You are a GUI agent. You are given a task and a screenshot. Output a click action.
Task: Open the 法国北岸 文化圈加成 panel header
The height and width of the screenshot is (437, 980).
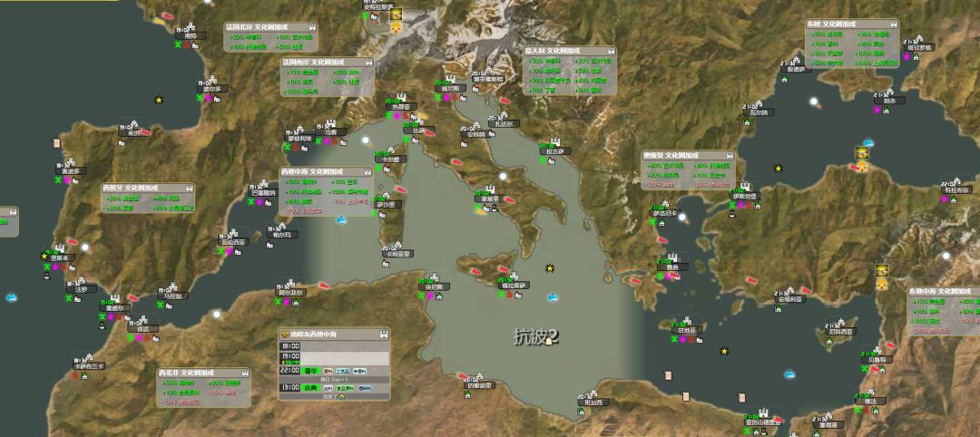272,27
